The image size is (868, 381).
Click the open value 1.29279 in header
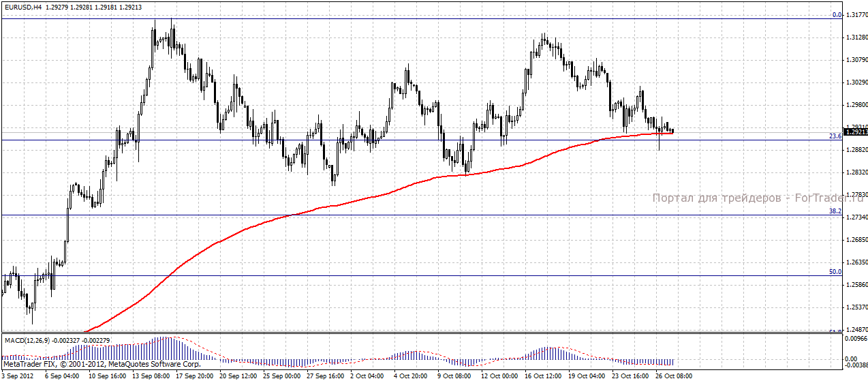(58, 7)
